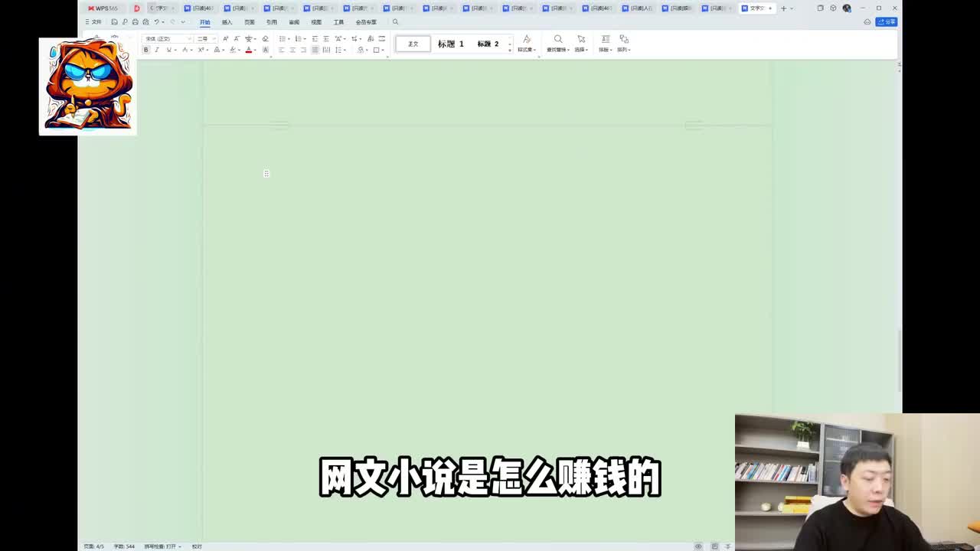
Task: Click the 字数: 544 word count
Action: tap(124, 546)
